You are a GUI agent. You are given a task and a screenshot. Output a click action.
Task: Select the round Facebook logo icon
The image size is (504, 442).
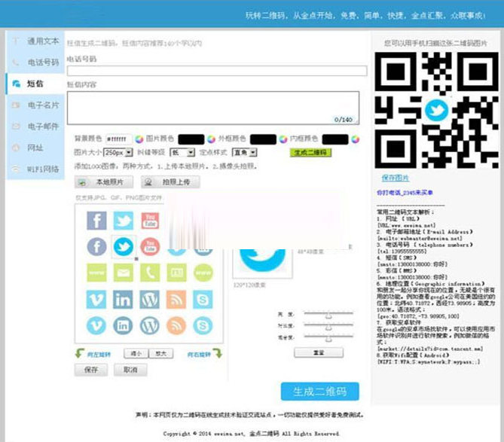(x=96, y=247)
